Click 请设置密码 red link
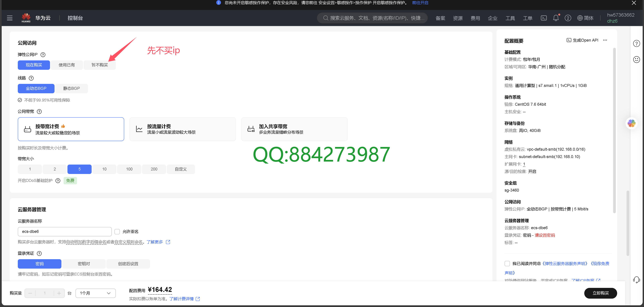Screen dimensions: 644x307 pos(545,235)
